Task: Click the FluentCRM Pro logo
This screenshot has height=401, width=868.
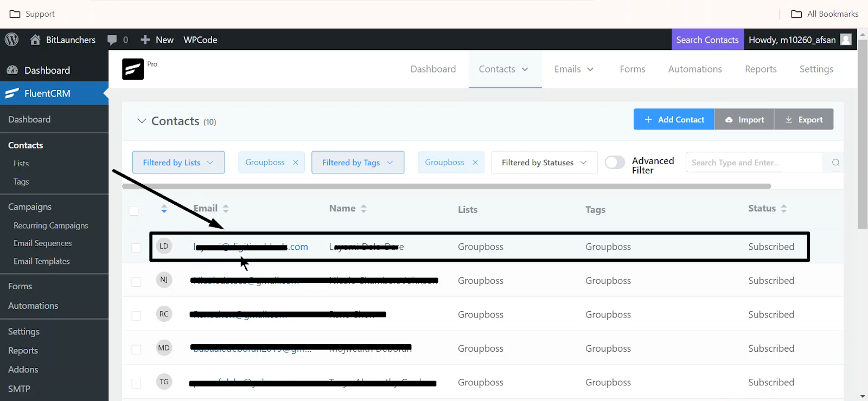Action: click(133, 69)
